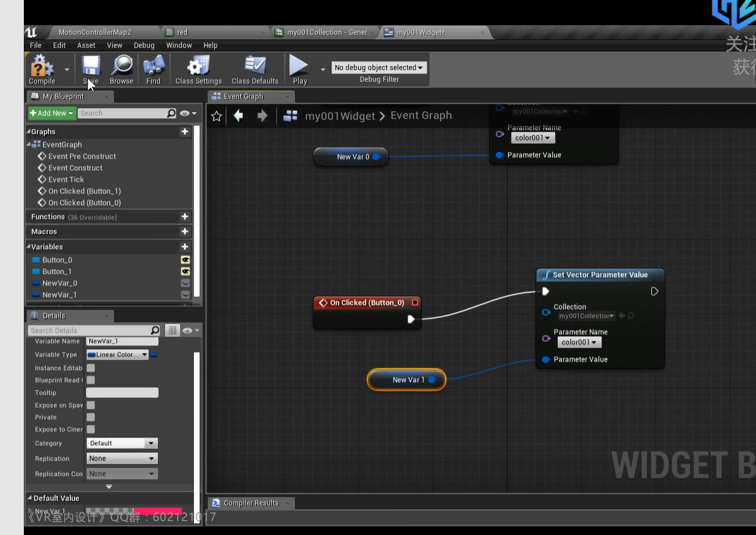
Task: Add a new graph with plus
Action: click(185, 132)
